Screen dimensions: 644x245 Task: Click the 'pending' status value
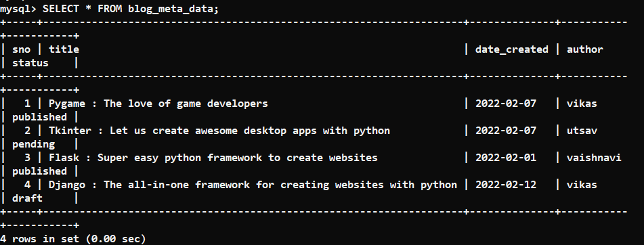[33, 144]
